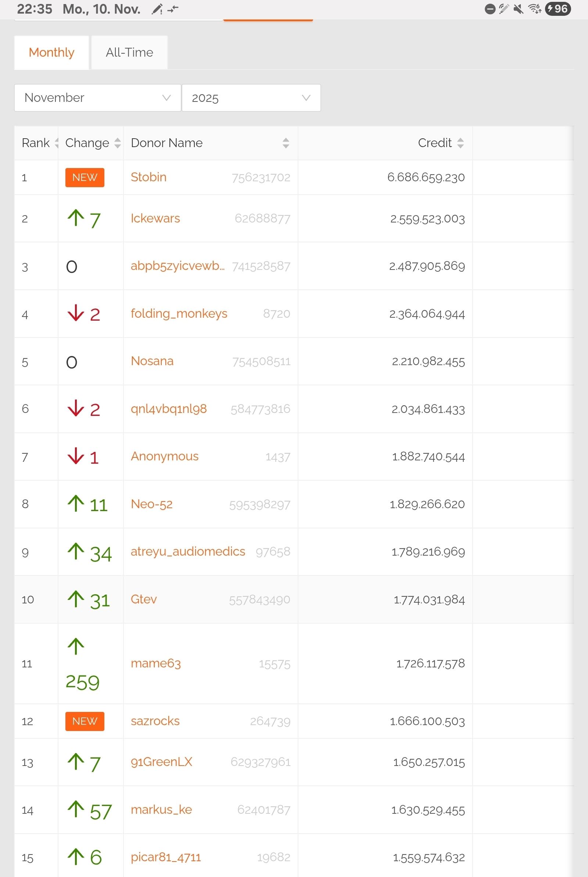The width and height of the screenshot is (588, 877).
Task: Open the November month dropdown
Action: [x=97, y=98]
